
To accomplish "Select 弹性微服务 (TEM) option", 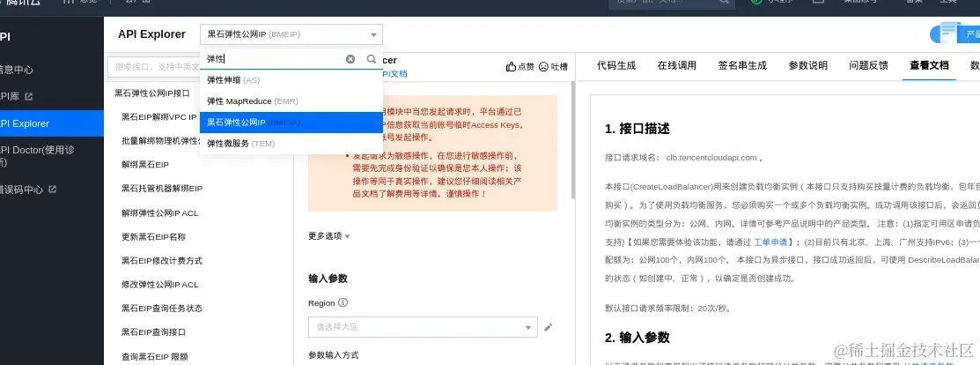I will click(x=291, y=144).
